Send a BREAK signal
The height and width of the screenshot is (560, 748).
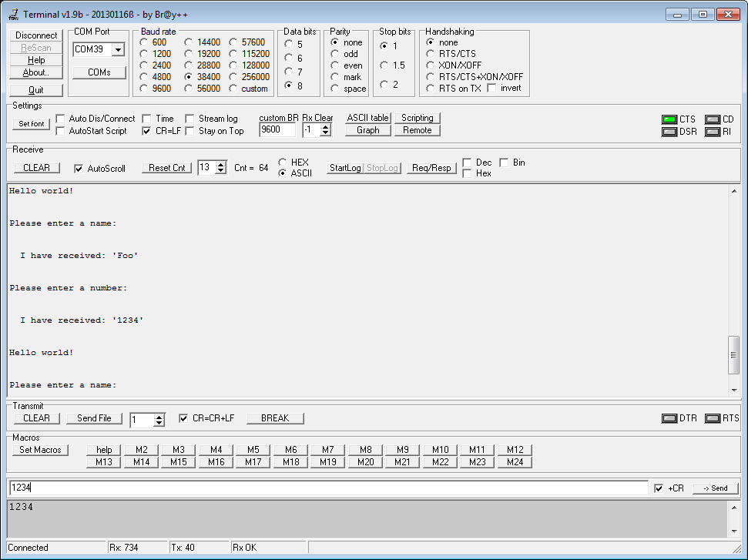pos(275,418)
